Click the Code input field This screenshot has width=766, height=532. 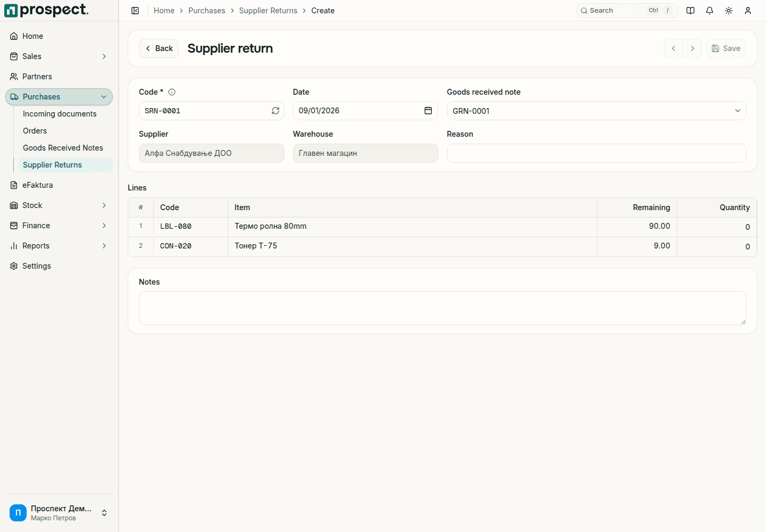pos(211,111)
